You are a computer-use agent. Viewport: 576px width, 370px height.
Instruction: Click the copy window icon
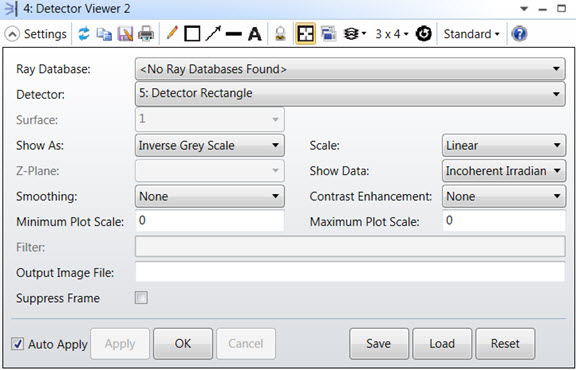(x=104, y=34)
